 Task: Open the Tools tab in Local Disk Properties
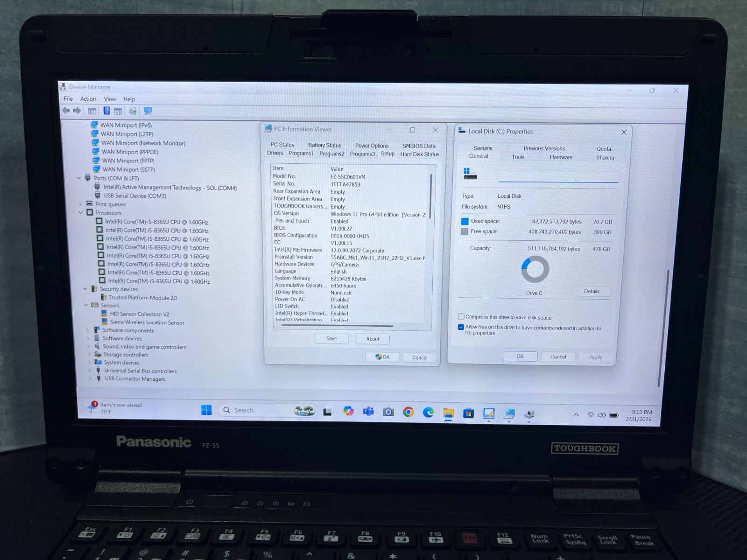518,157
